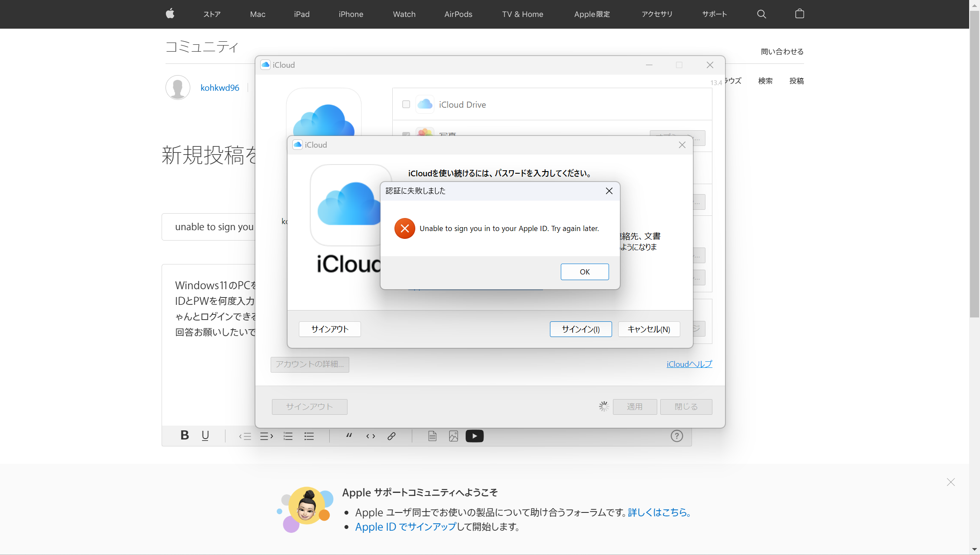Insert a blockquote with quote icon

pyautogui.click(x=349, y=436)
